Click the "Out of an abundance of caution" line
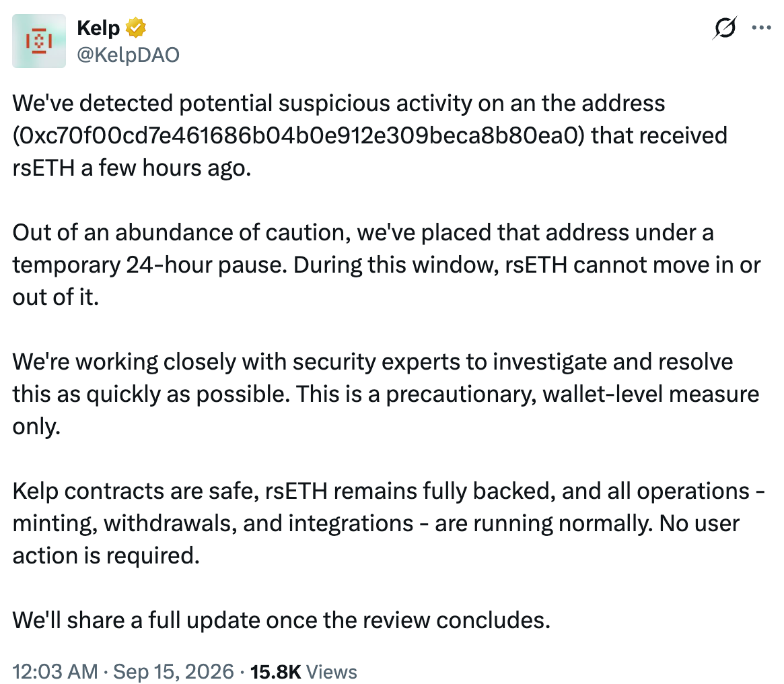Viewport: 784px width, 684px height. 363,233
